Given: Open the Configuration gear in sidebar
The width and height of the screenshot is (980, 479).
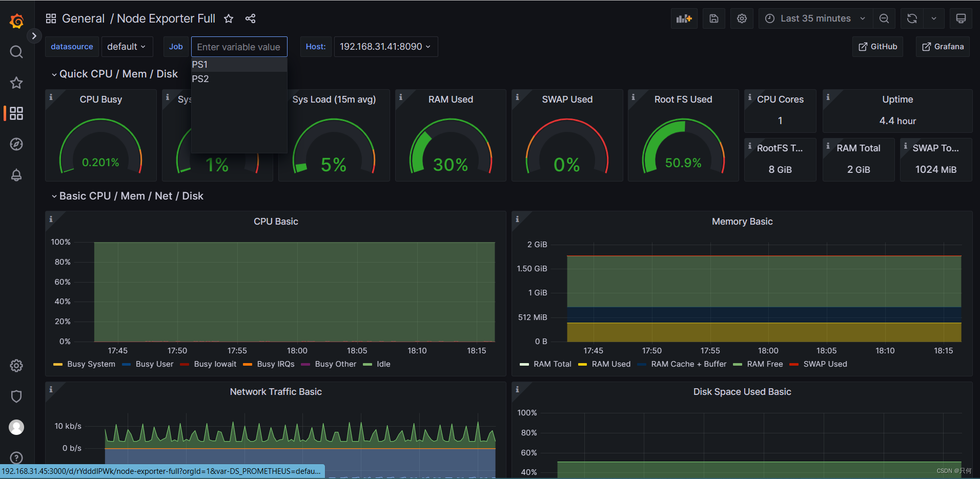Looking at the screenshot, I should point(16,366).
